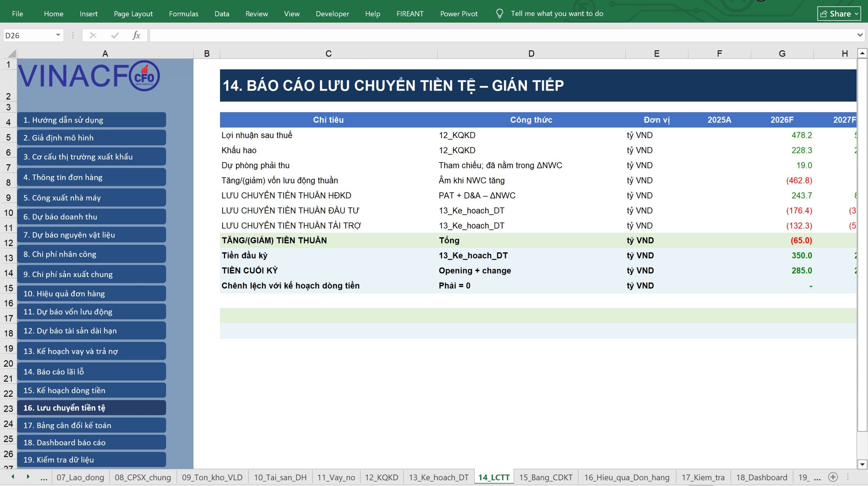The image size is (868, 486).
Task: Open the View ribbon tab
Action: [x=292, y=14]
